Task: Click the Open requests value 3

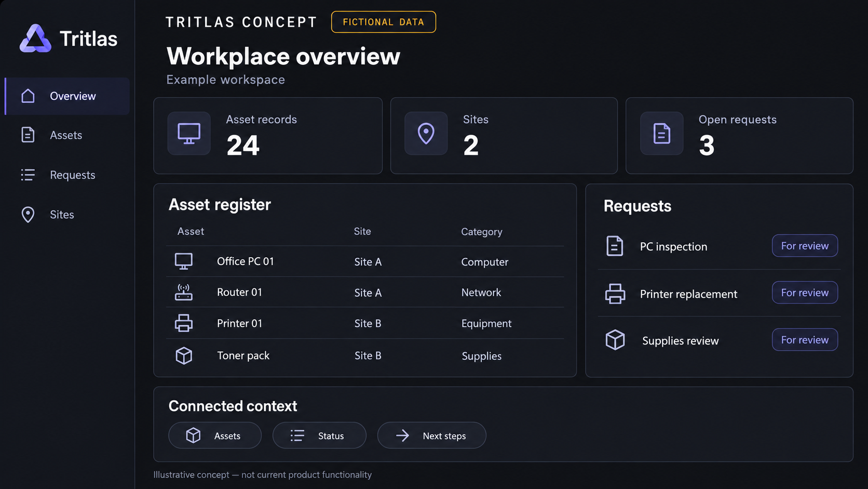Action: coord(707,146)
